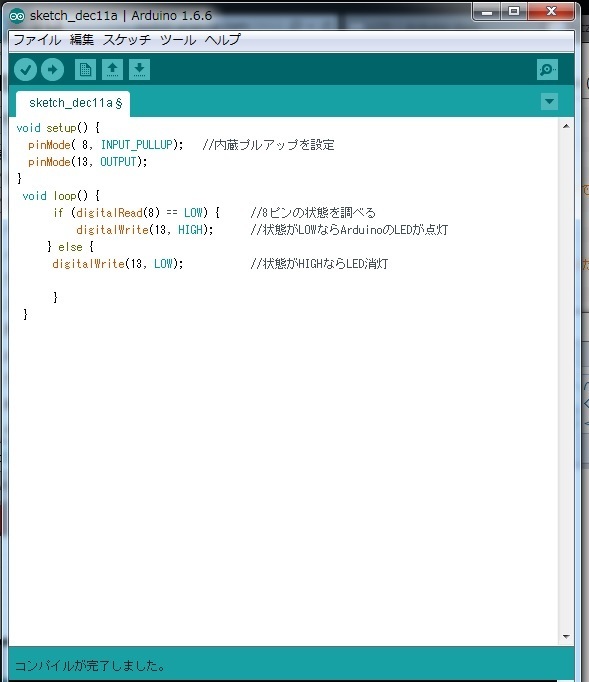Click the Save sketch down-arrow icon
This screenshot has width=589, height=682.
pos(139,70)
